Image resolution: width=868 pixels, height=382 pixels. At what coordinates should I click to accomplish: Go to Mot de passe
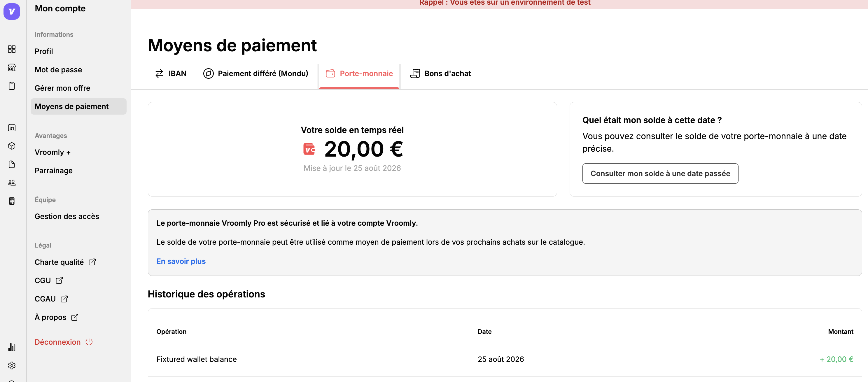tap(58, 70)
